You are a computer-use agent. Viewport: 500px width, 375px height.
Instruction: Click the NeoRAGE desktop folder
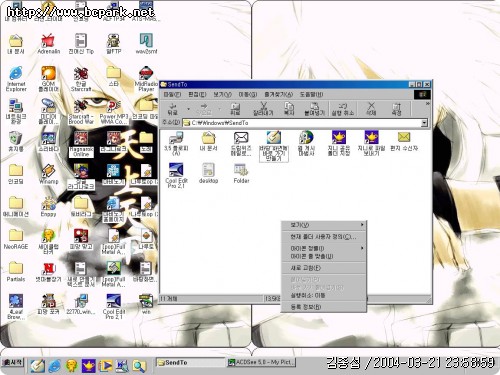pyautogui.click(x=16, y=239)
